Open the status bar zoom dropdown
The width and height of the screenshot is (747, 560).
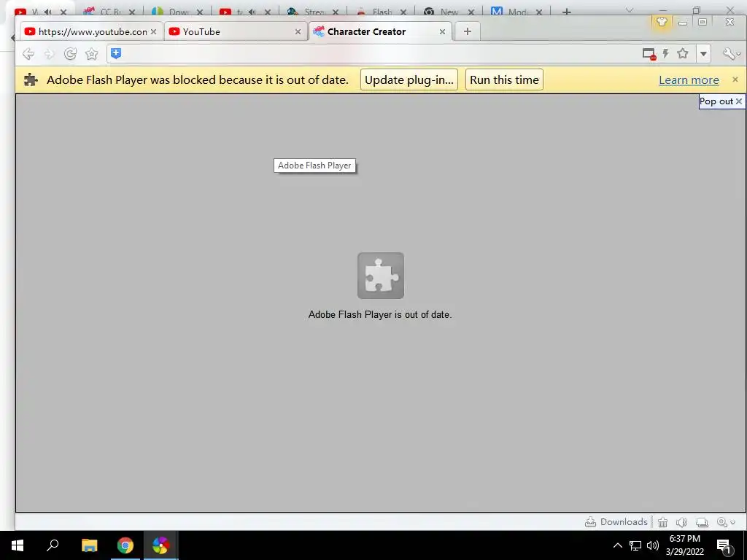[726, 522]
